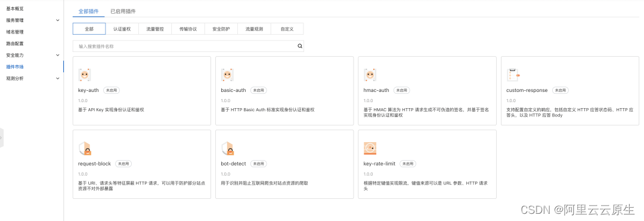Click version 1.0.0 under key-auth

[x=82, y=101]
